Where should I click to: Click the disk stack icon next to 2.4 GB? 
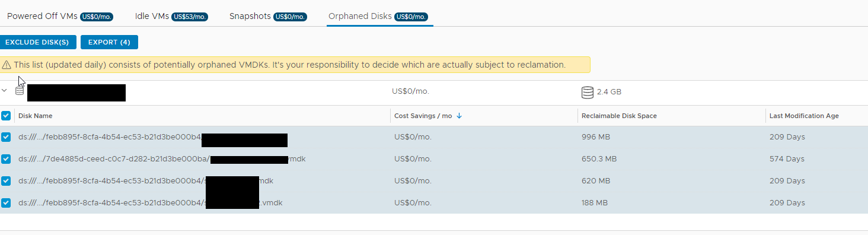point(587,92)
